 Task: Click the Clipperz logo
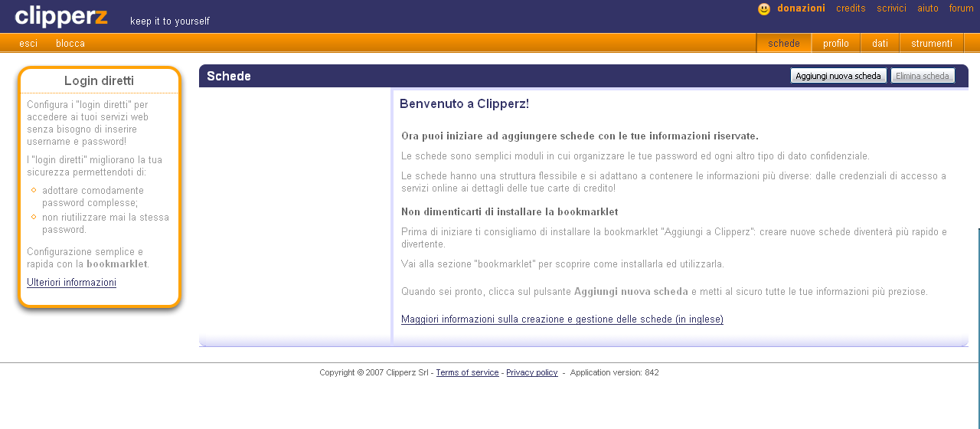point(61,16)
